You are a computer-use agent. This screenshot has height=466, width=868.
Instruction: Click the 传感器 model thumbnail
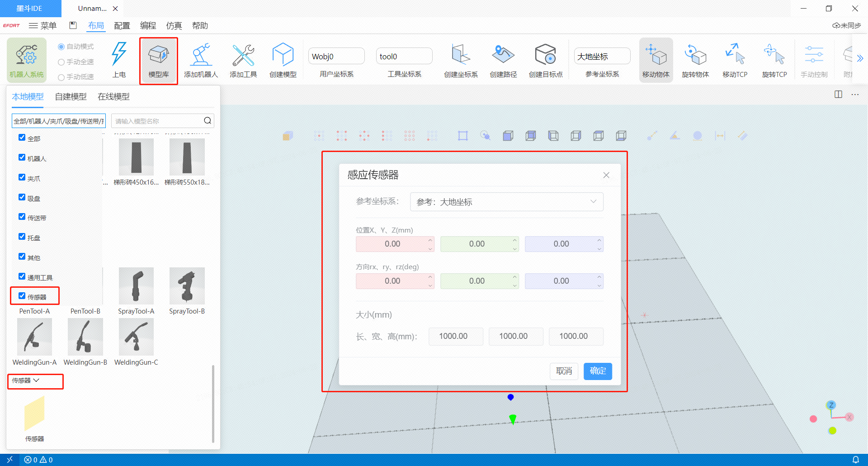click(34, 414)
